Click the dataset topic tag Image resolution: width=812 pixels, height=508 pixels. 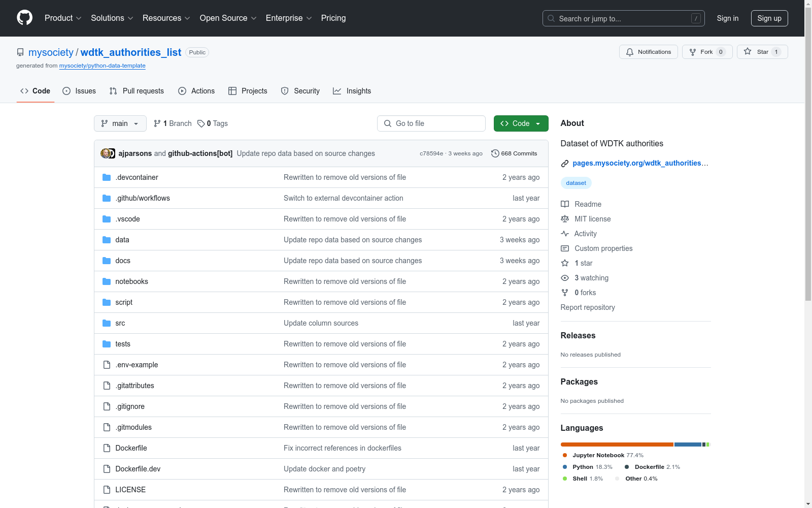click(576, 183)
